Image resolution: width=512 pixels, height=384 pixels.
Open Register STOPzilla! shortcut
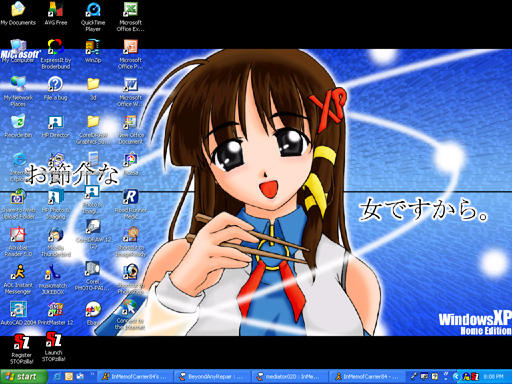21,342
